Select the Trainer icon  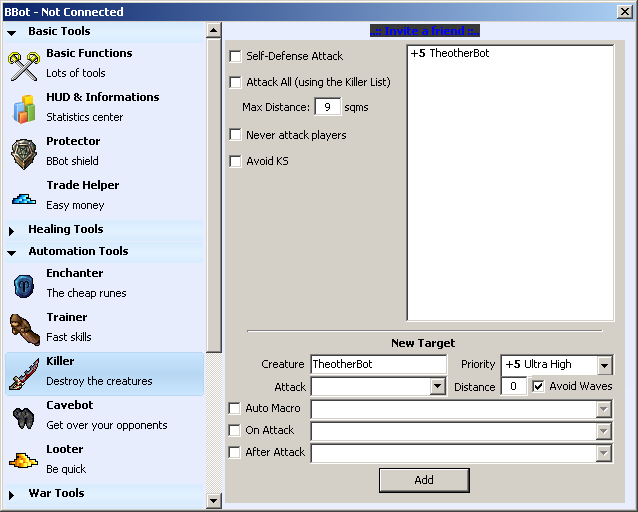(x=24, y=329)
